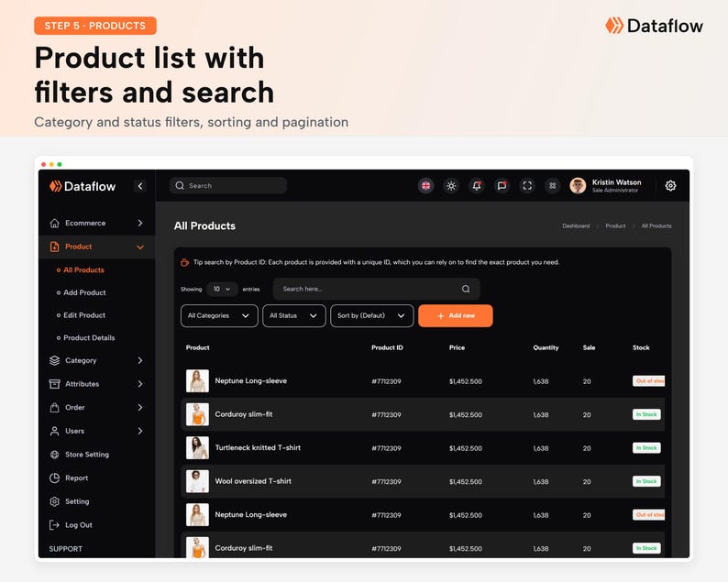Image resolution: width=728 pixels, height=582 pixels.
Task: Open Setting menu label in sidebar
Action: click(77, 501)
